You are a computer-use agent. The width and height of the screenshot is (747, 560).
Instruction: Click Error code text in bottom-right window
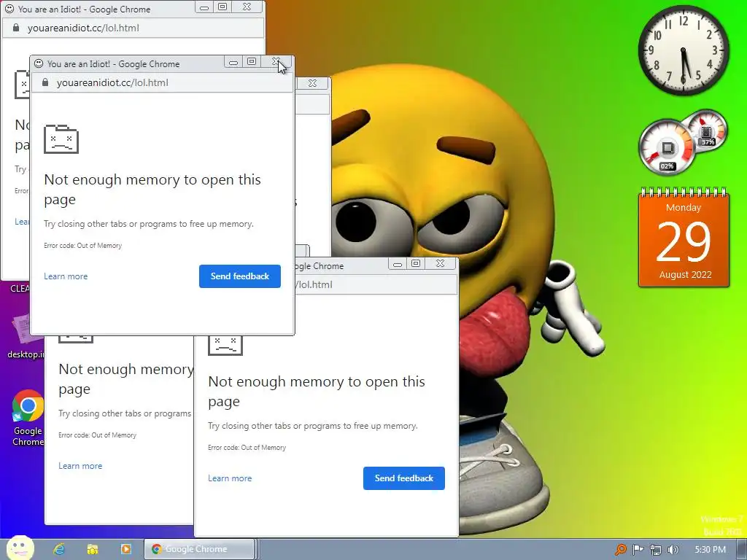pyautogui.click(x=247, y=448)
